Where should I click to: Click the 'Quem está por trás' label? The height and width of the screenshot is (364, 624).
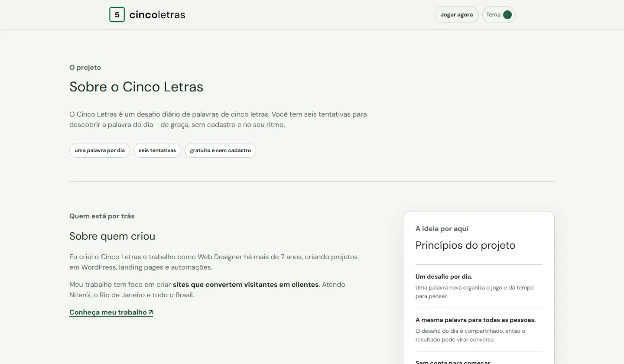click(102, 216)
